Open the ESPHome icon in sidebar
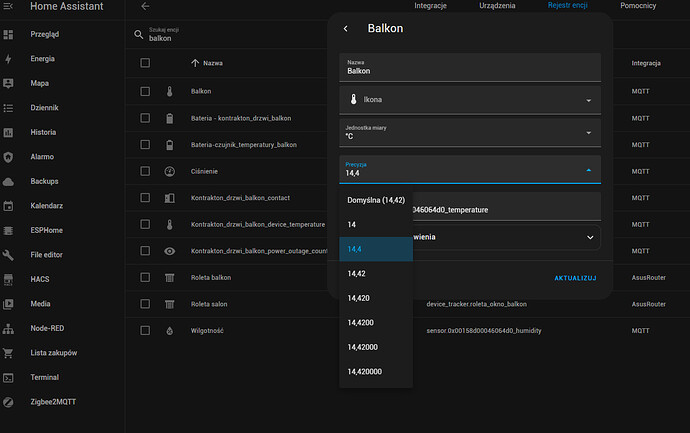Image resolution: width=690 pixels, height=433 pixels. tap(8, 231)
